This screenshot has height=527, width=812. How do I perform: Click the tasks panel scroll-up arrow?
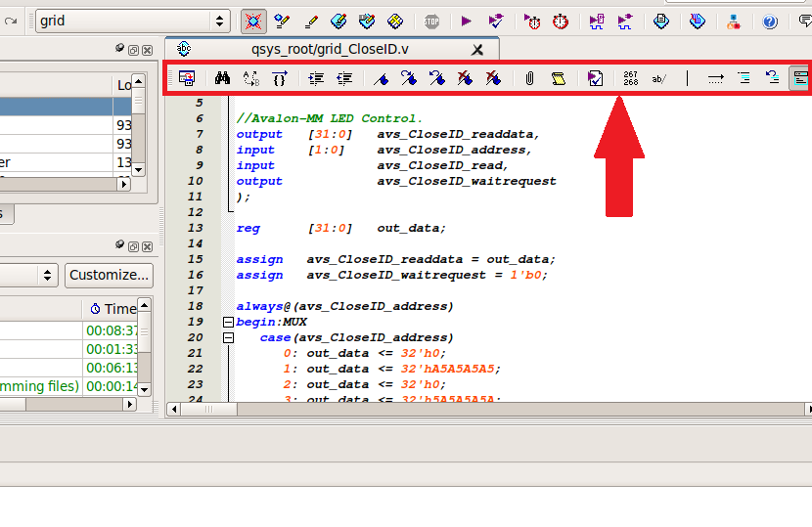[144, 305]
